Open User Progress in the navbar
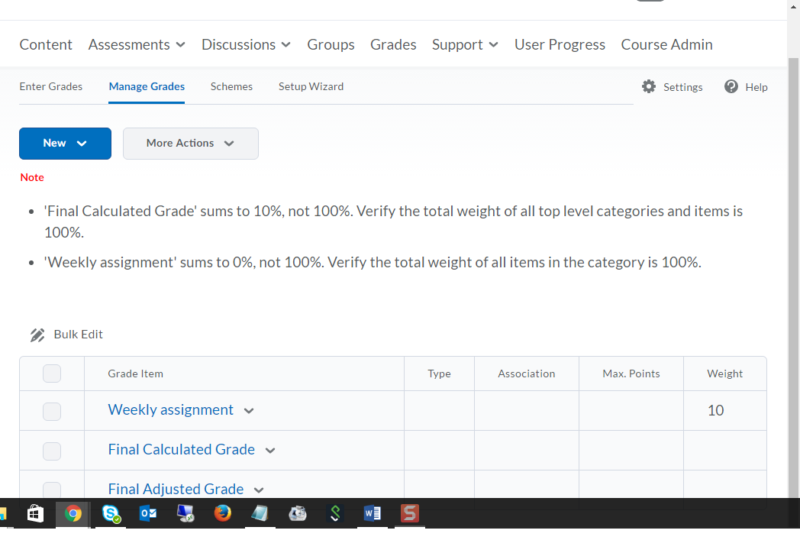 tap(559, 44)
